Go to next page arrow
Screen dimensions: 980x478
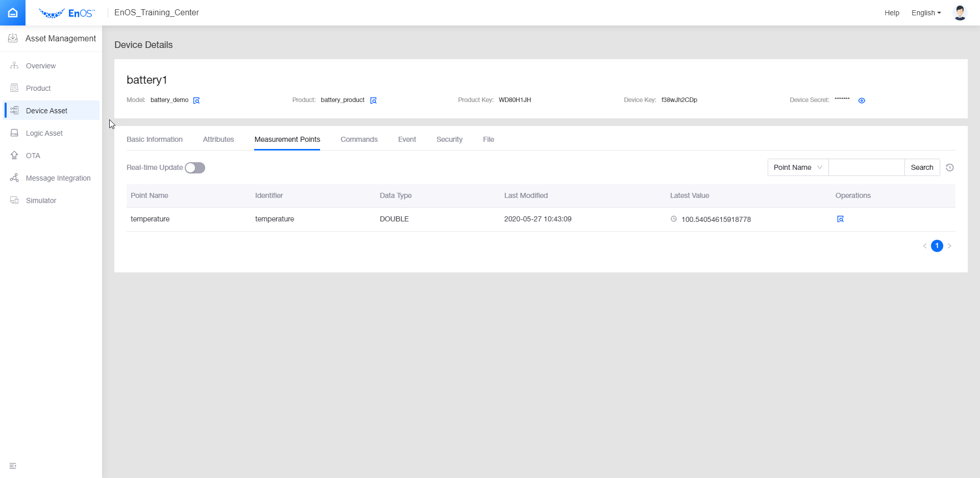click(x=949, y=246)
